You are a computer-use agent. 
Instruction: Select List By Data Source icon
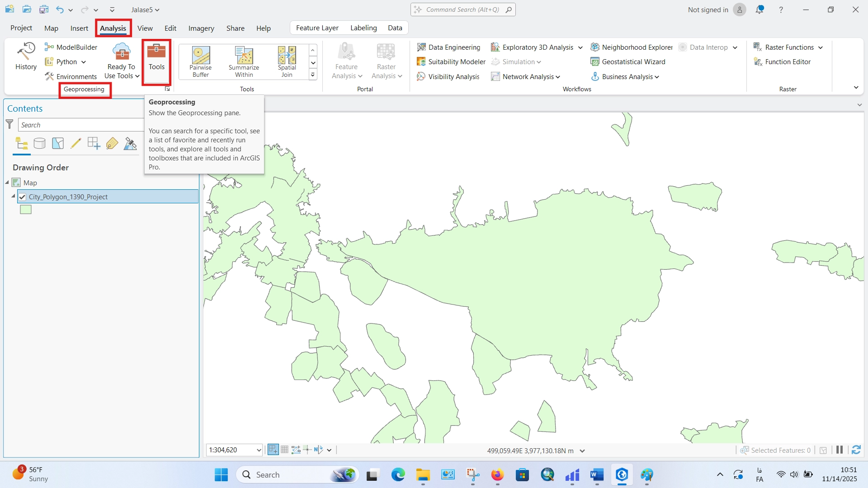tap(40, 143)
